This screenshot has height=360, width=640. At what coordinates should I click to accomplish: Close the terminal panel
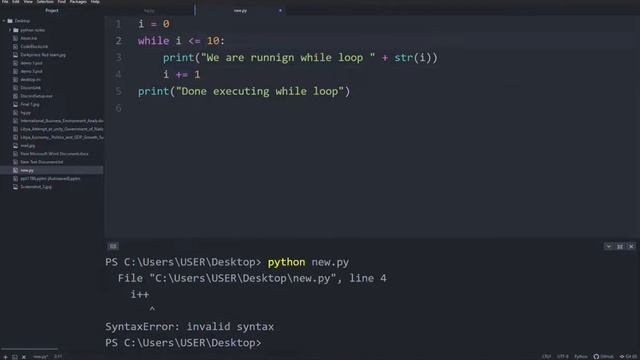(x=631, y=247)
